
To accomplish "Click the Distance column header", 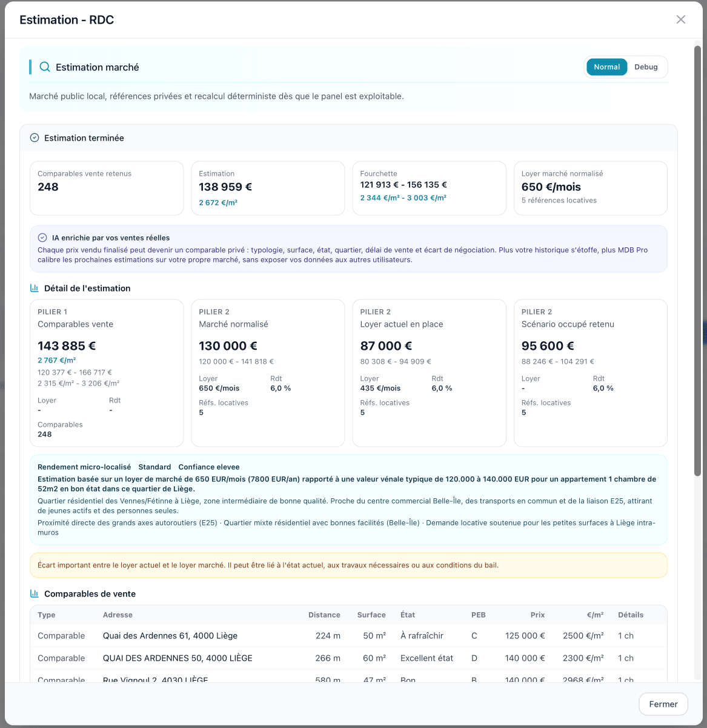I will coord(324,615).
